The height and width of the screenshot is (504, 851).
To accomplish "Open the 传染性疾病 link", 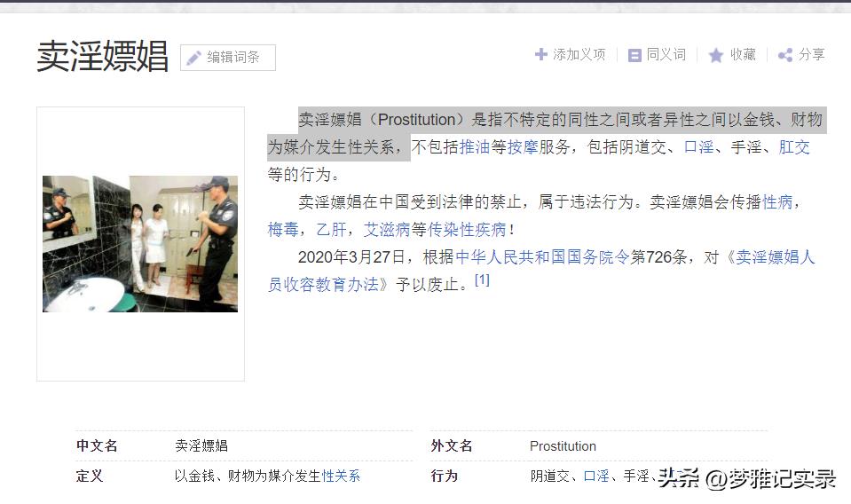I will click(x=467, y=230).
